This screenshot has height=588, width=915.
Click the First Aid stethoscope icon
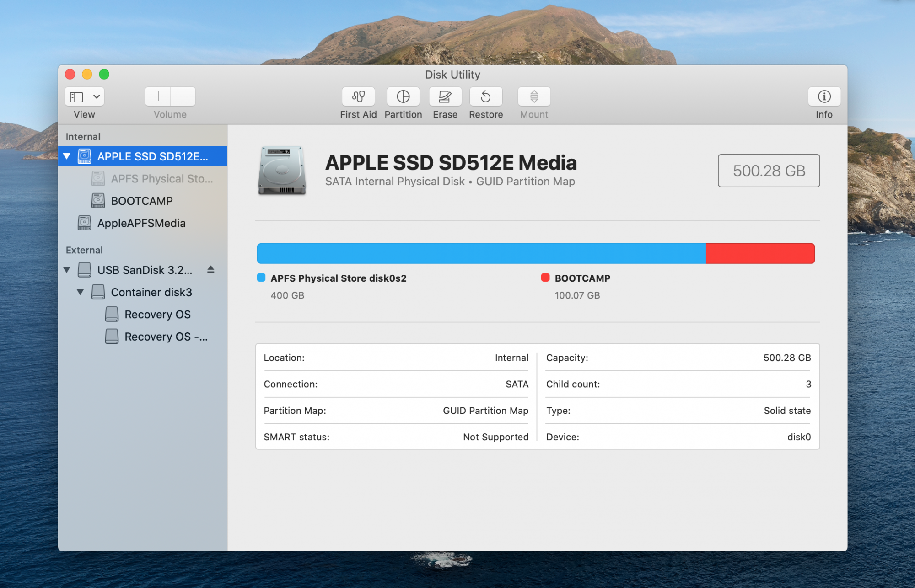pos(358,96)
